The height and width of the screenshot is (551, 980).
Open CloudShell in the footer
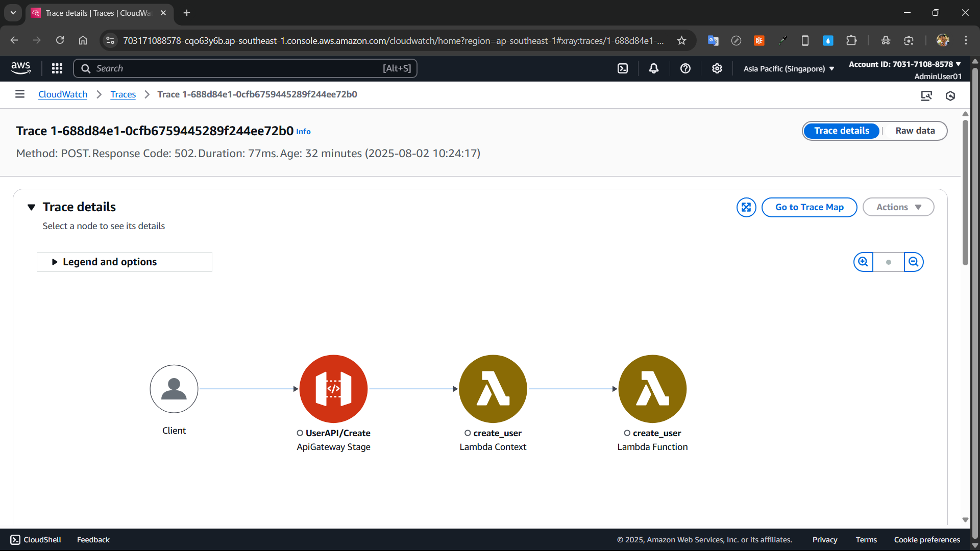tap(36, 540)
